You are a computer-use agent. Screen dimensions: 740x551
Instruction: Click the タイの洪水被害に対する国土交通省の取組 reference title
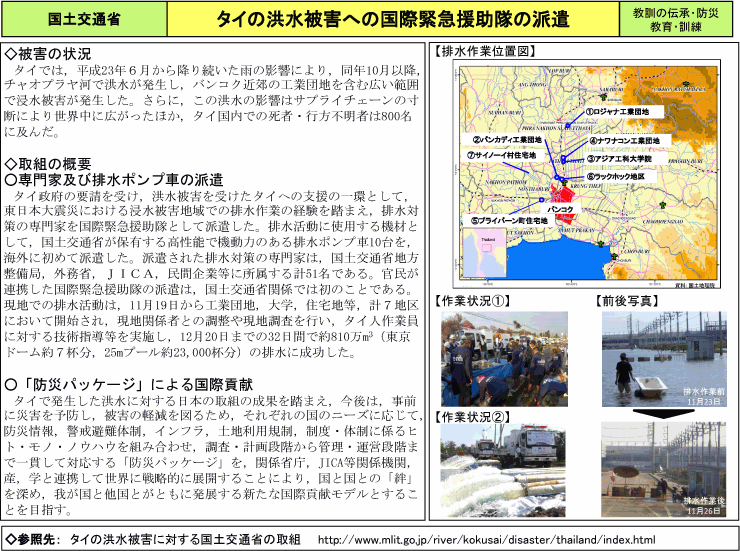tap(185, 539)
